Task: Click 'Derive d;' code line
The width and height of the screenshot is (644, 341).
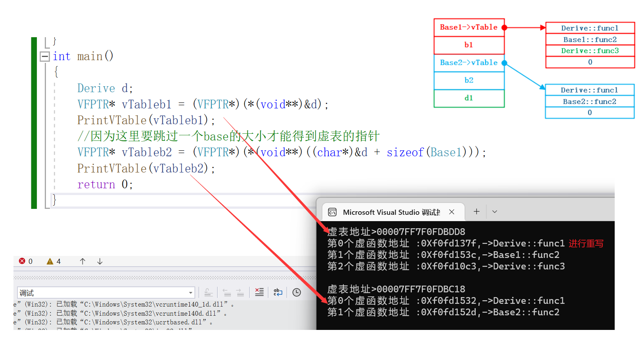Action: (x=105, y=88)
